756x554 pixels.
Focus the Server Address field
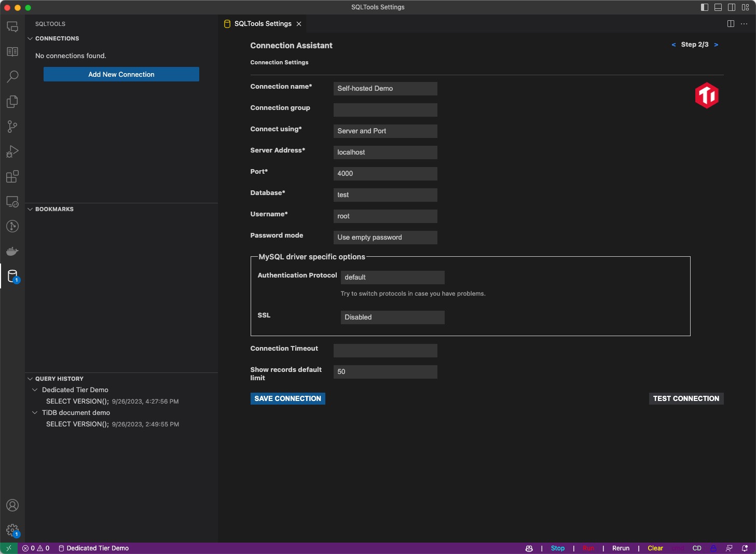[385, 153]
